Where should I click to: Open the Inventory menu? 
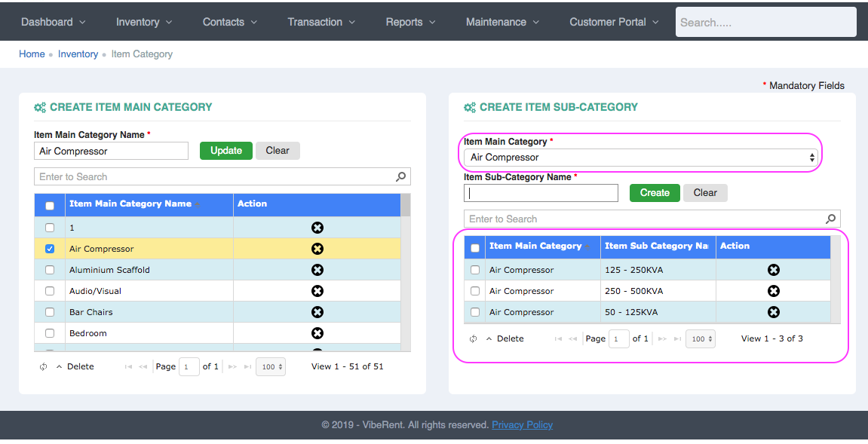tap(143, 22)
